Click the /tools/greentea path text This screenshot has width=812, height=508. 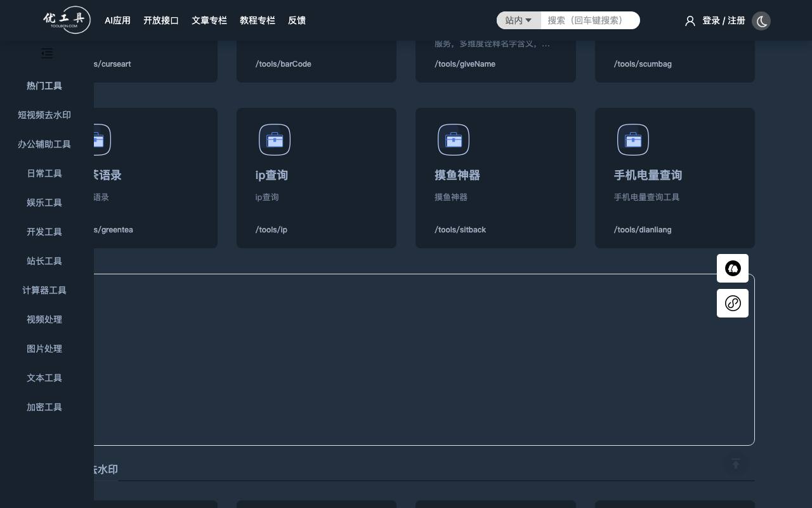point(114,230)
